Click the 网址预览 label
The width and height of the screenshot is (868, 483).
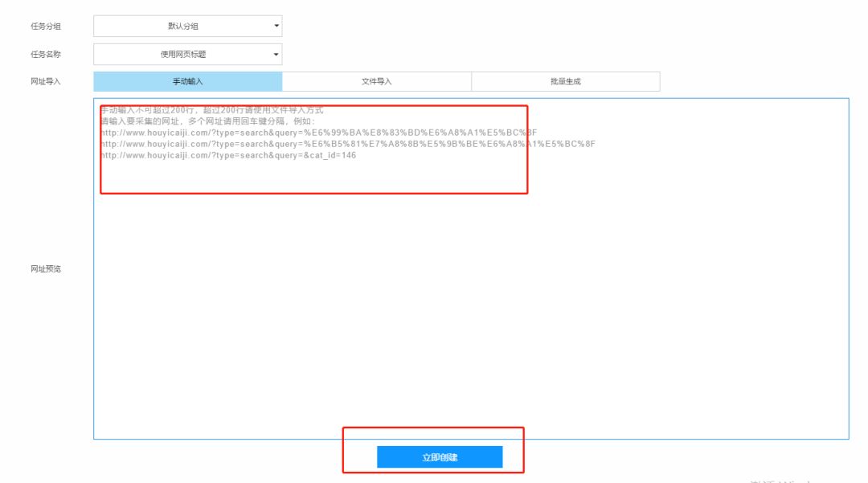click(45, 269)
